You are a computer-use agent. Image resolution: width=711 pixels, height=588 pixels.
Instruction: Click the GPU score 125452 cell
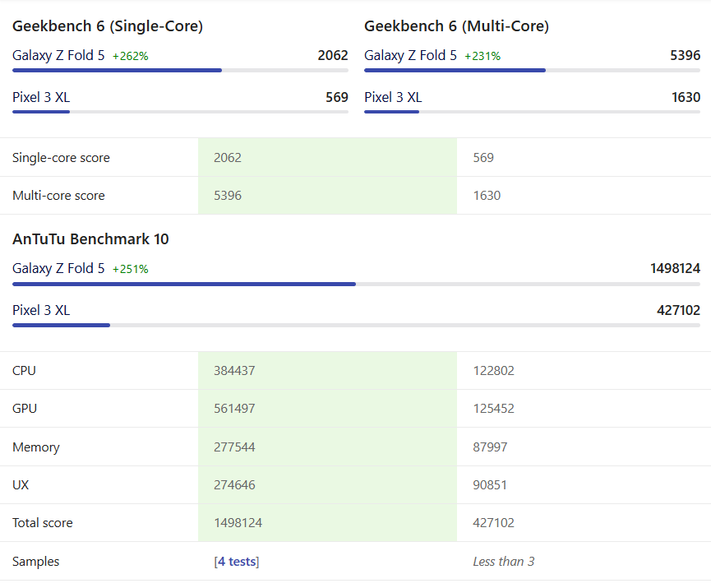coord(493,409)
